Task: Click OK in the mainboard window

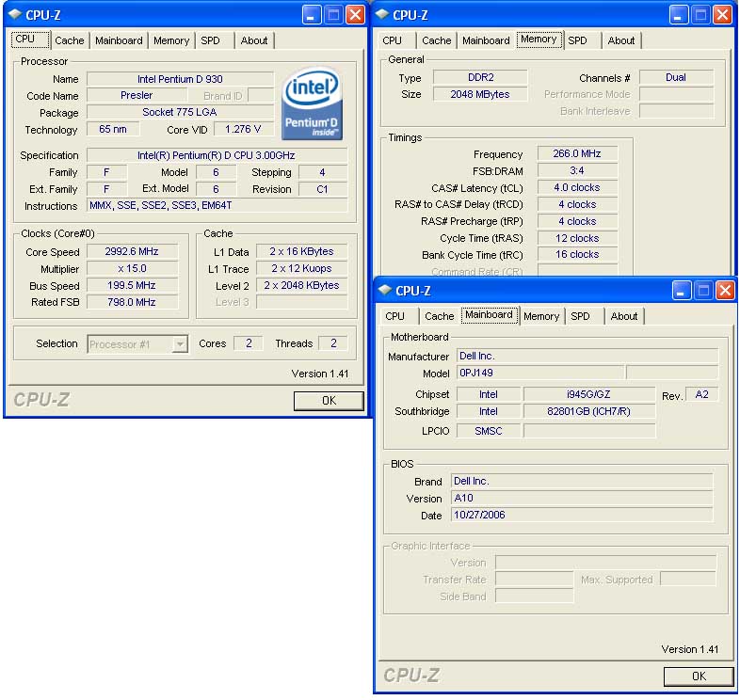Action: pyautogui.click(x=699, y=676)
